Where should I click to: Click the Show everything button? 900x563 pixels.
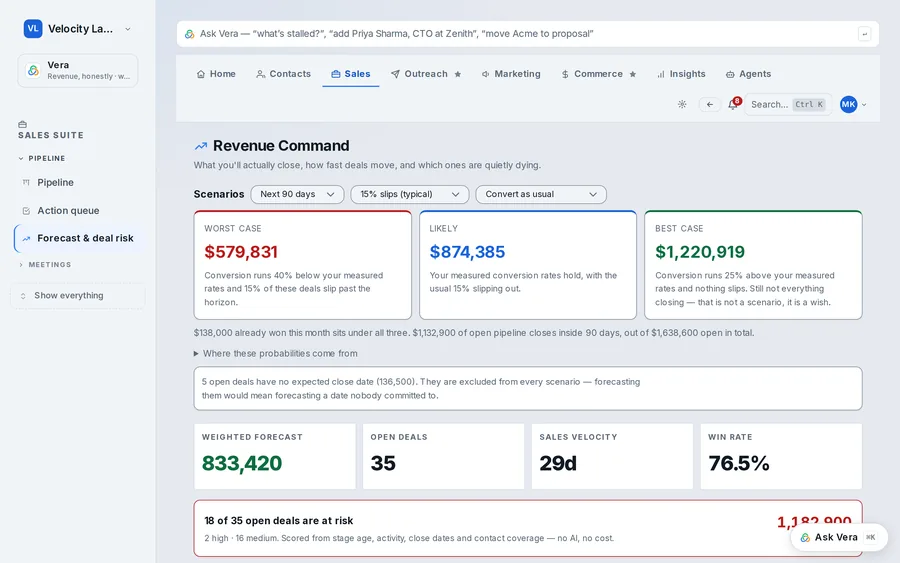[x=77, y=296]
